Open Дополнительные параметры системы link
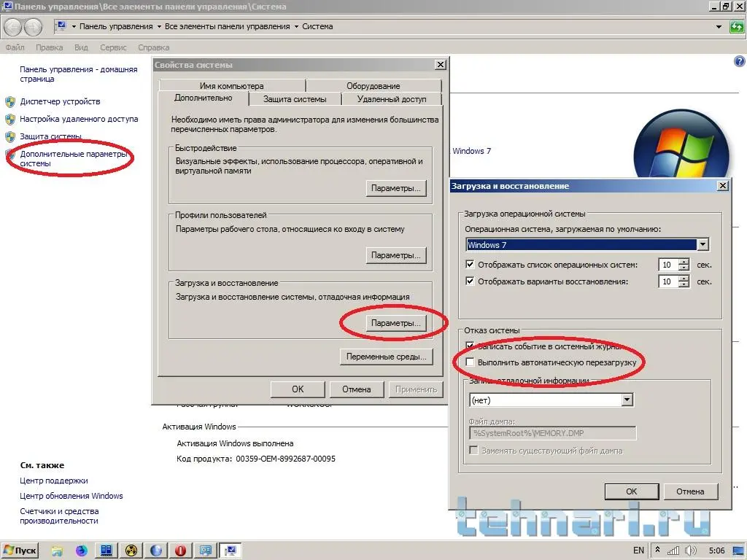 (74, 158)
